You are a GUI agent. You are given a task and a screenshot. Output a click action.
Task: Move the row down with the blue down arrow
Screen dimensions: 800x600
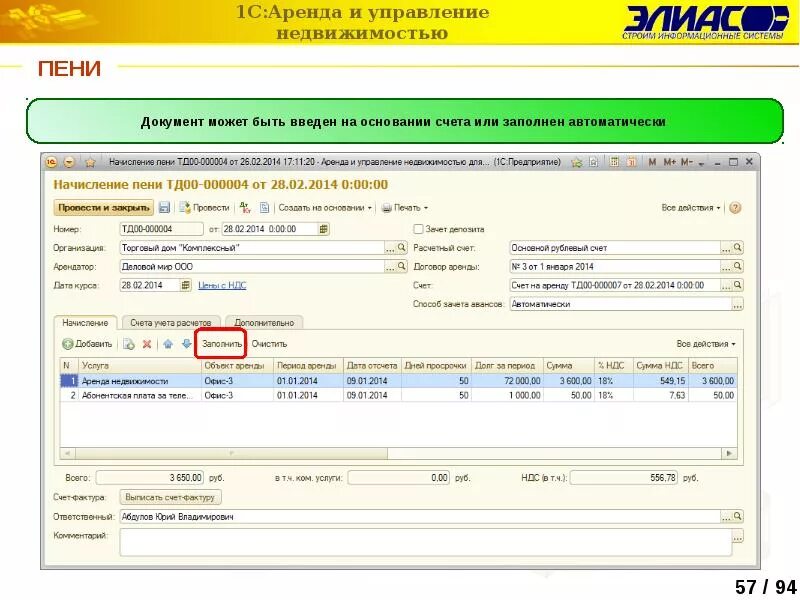point(186,344)
